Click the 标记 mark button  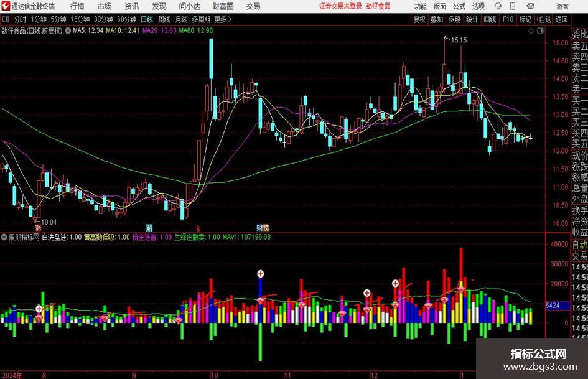pyautogui.click(x=525, y=19)
